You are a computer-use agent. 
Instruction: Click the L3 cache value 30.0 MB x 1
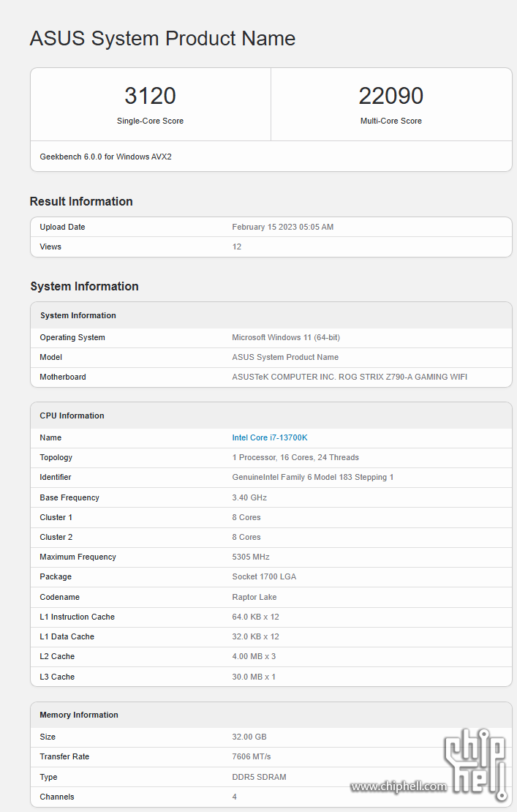pos(254,677)
